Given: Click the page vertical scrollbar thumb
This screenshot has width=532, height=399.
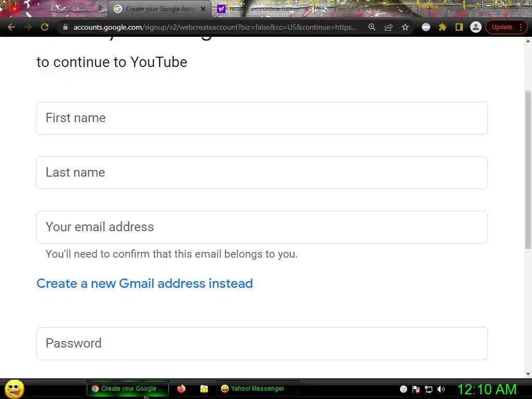Looking at the screenshot, I should coord(528,170).
